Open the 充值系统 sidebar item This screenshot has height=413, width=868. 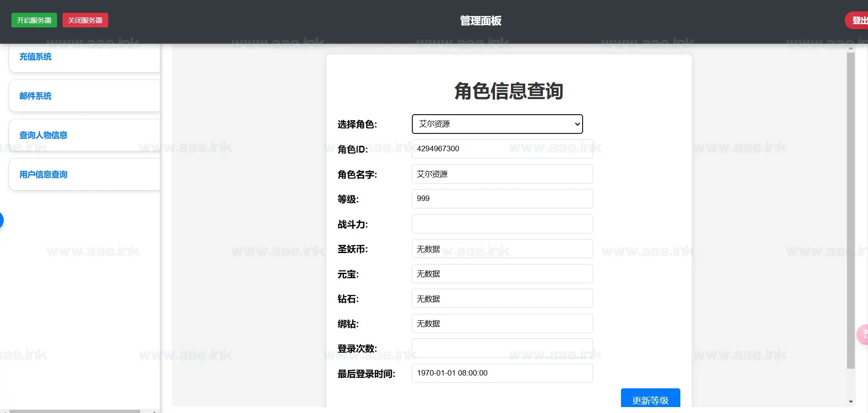(36, 57)
